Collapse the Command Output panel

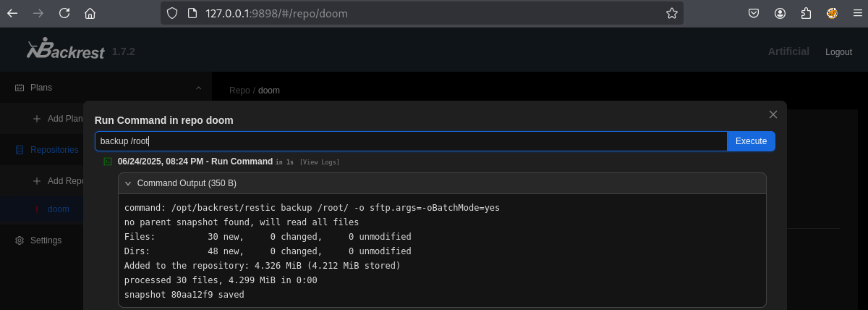coord(128,183)
